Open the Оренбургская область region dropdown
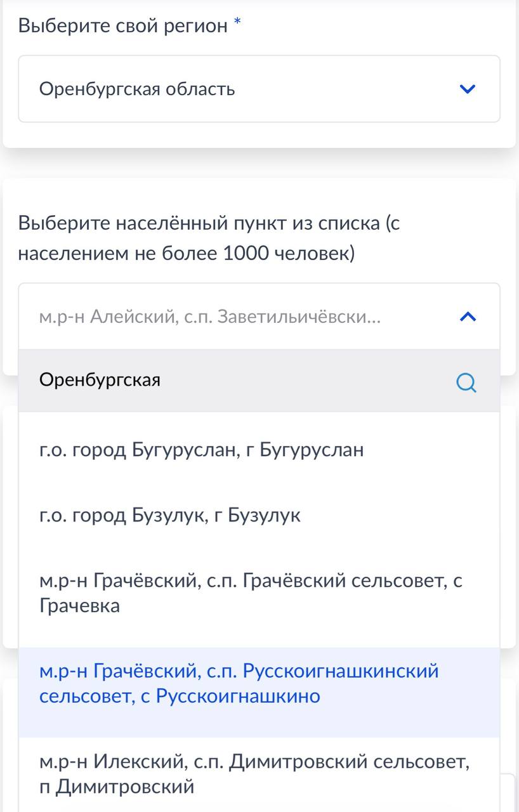This screenshot has height=812, width=519. pos(259,89)
